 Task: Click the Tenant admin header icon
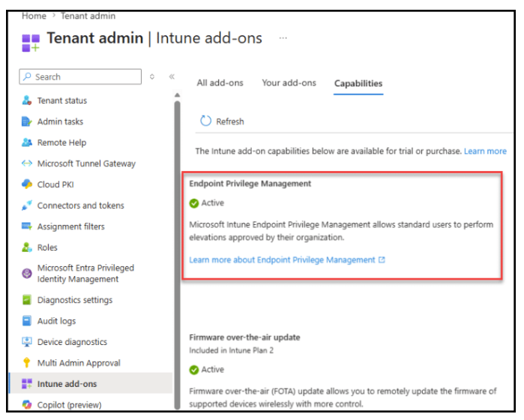31,43
